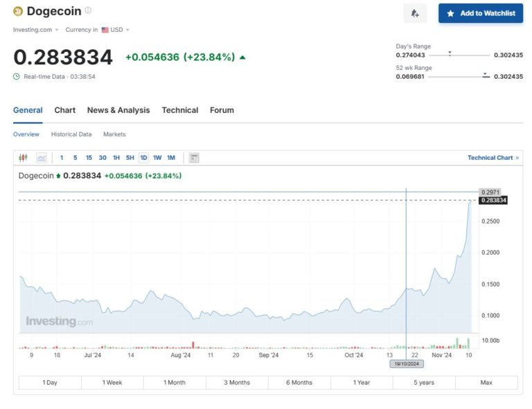Click the Day's Range slider marker
The width and height of the screenshot is (532, 409).
click(x=450, y=54)
